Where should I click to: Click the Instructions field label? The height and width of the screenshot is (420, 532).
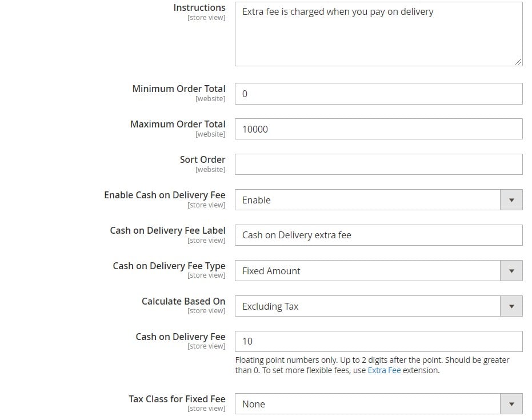click(199, 7)
